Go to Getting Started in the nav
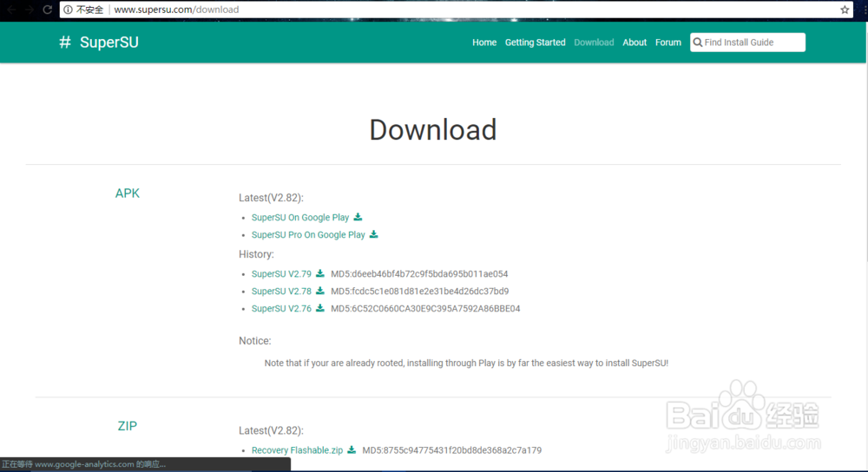The height and width of the screenshot is (472, 868). 536,42
